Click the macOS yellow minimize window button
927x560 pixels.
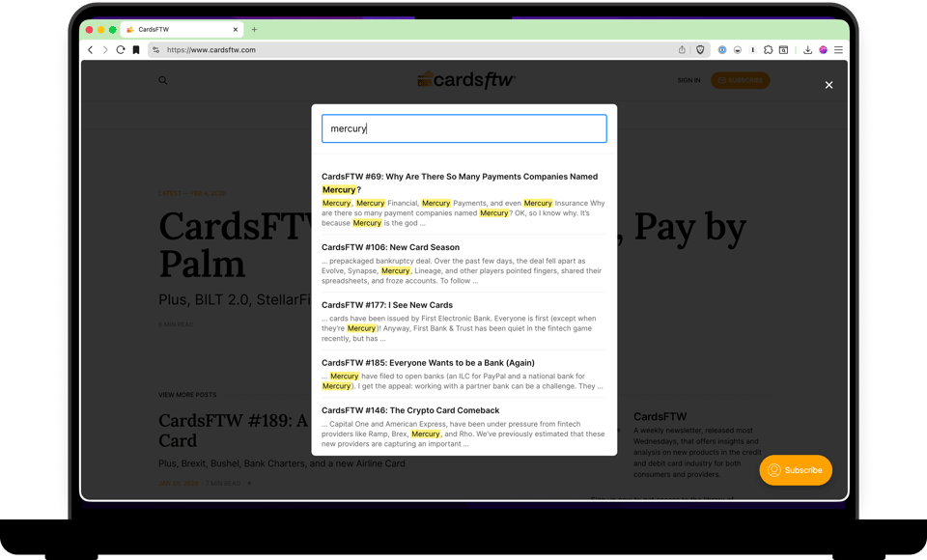coord(101,30)
